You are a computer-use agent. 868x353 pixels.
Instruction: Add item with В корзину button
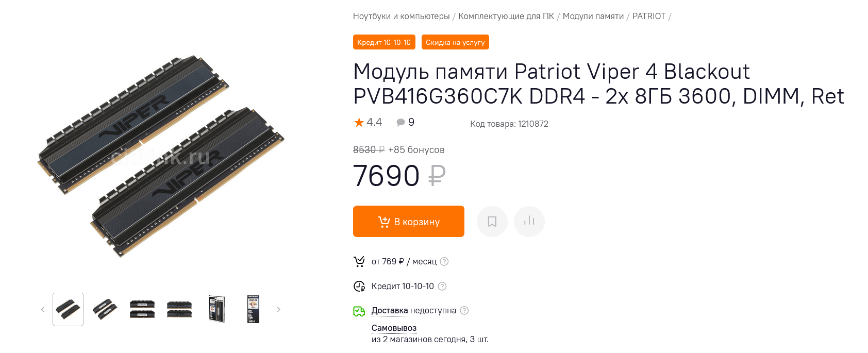pos(409,222)
